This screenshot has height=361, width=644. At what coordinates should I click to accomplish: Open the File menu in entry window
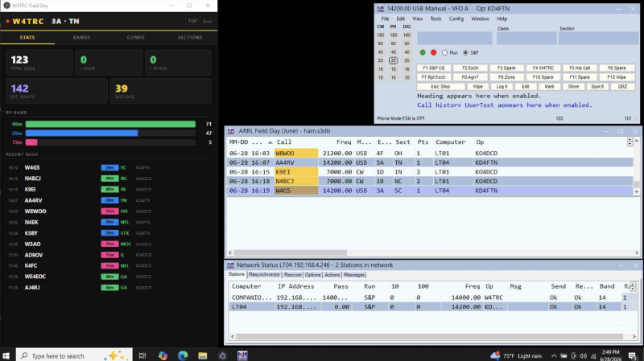coord(386,18)
